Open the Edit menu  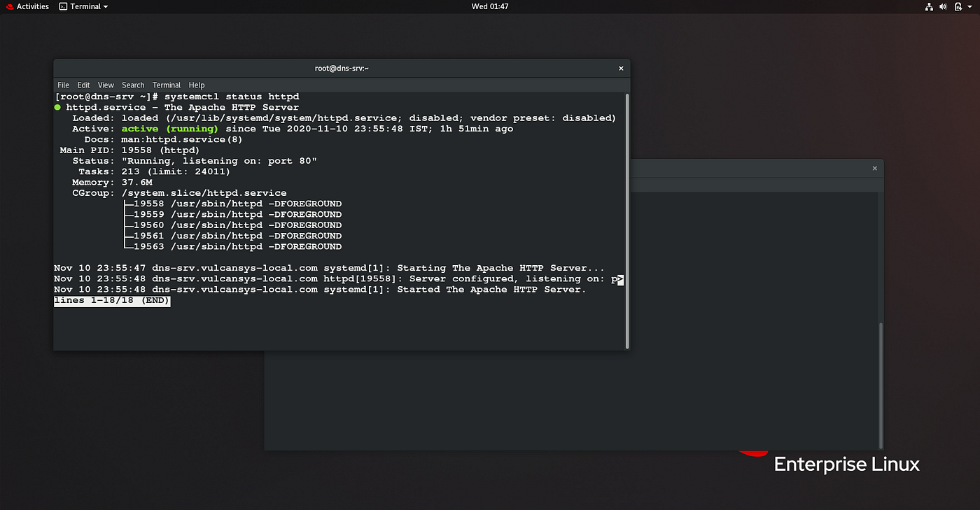(x=83, y=85)
